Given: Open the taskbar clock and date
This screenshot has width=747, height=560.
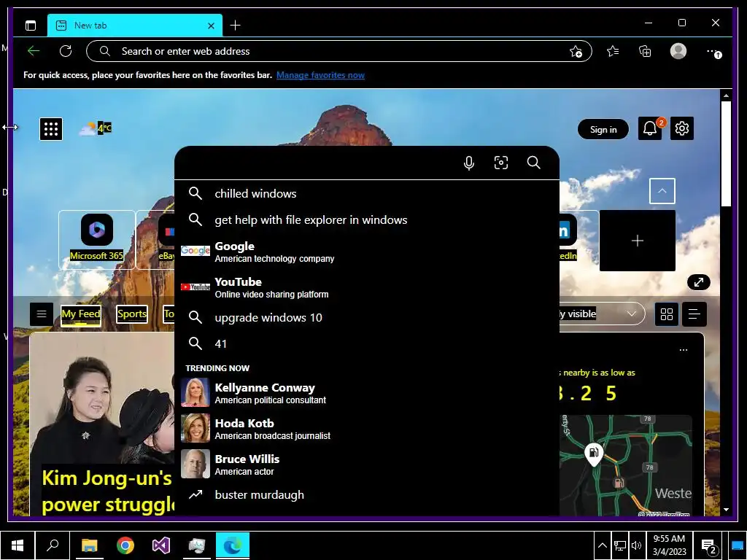Looking at the screenshot, I should 669,545.
